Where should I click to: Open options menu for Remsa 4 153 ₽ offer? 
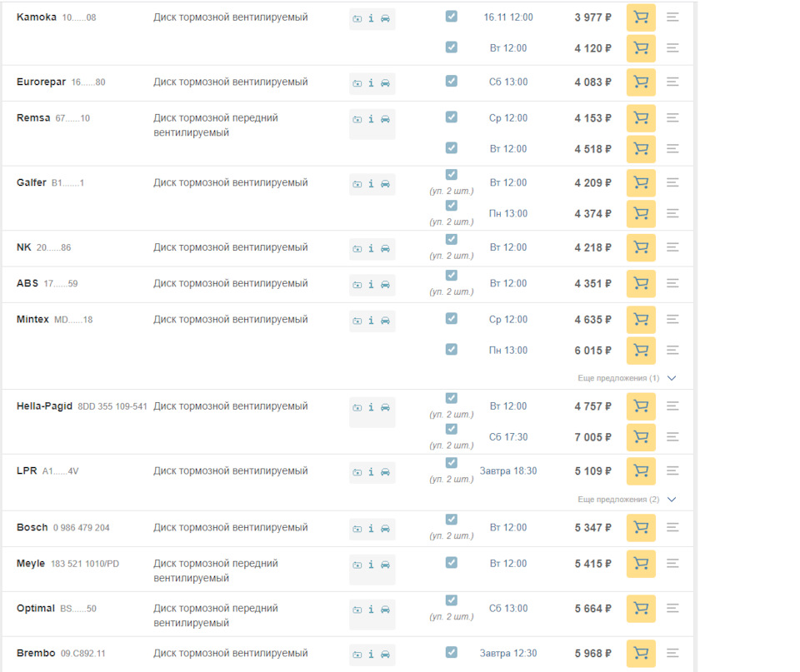(x=672, y=117)
